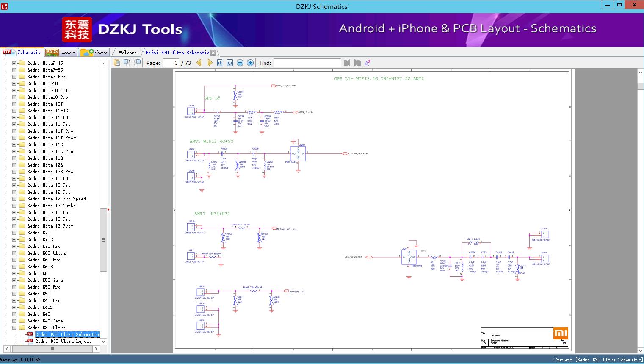Click the third page-rotate icon in the toolbar

137,63
